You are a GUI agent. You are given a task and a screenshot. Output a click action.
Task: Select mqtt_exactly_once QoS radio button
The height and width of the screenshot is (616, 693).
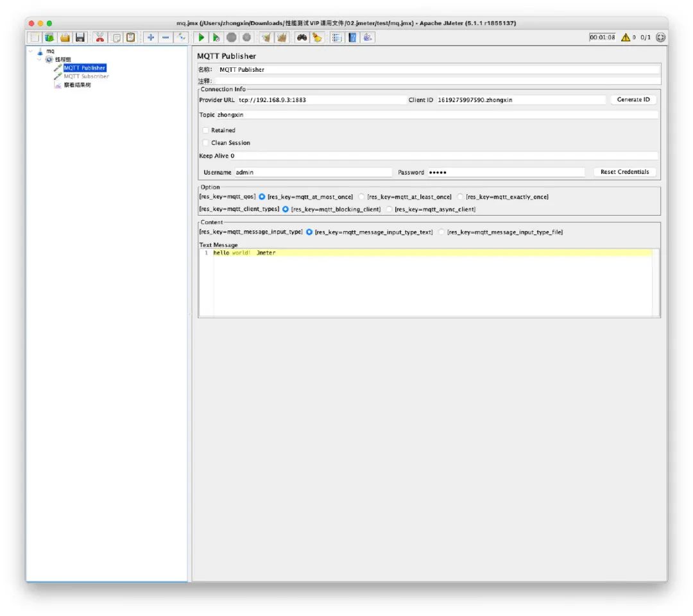461,196
